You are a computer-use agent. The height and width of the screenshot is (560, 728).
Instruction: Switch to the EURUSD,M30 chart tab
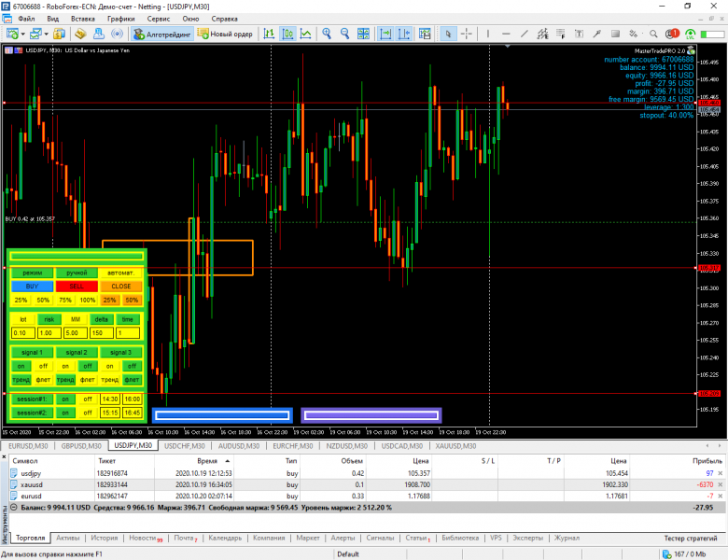click(28, 446)
